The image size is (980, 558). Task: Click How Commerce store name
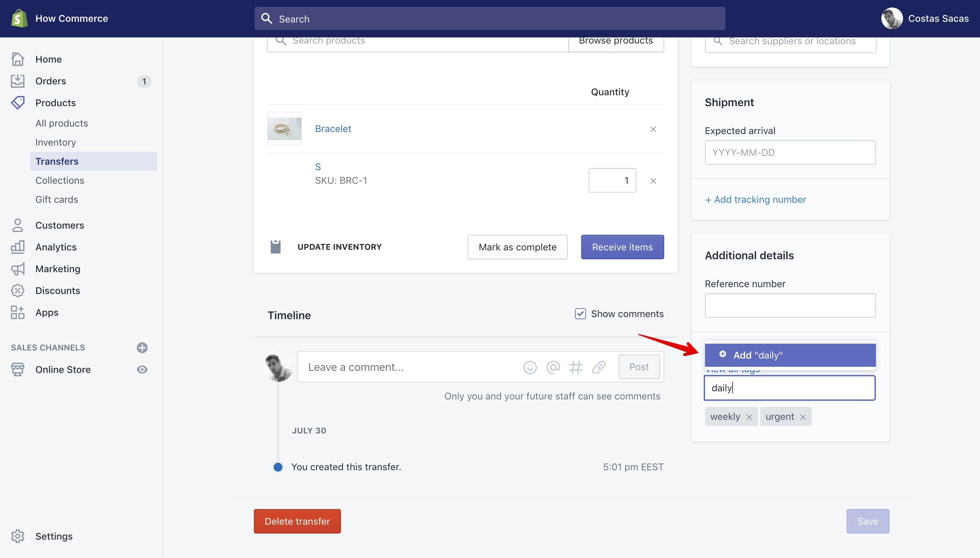[72, 18]
